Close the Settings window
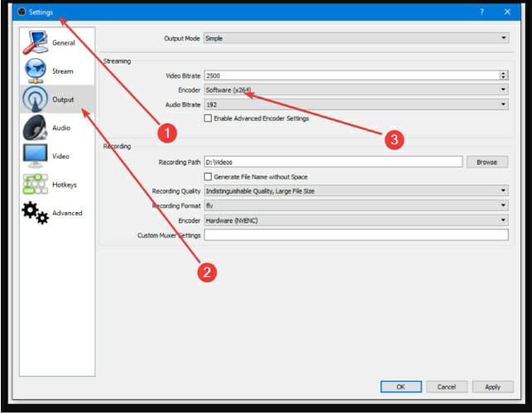The image size is (532, 414). [x=507, y=12]
